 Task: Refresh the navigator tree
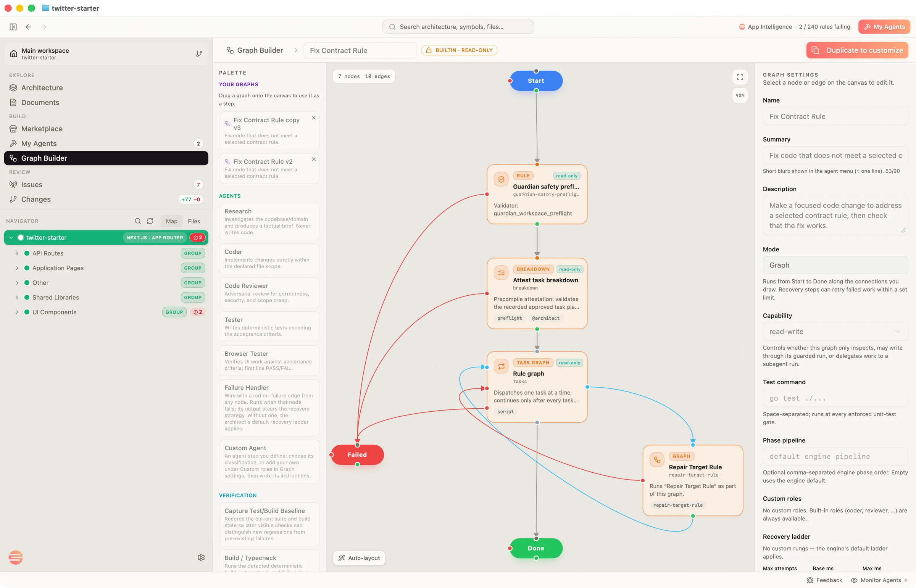point(150,221)
